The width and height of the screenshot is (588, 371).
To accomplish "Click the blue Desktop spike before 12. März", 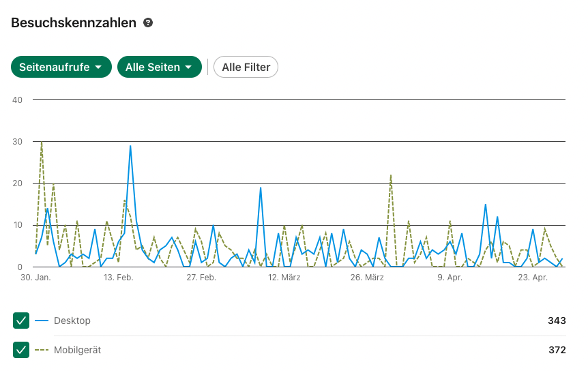I will 261,188.
